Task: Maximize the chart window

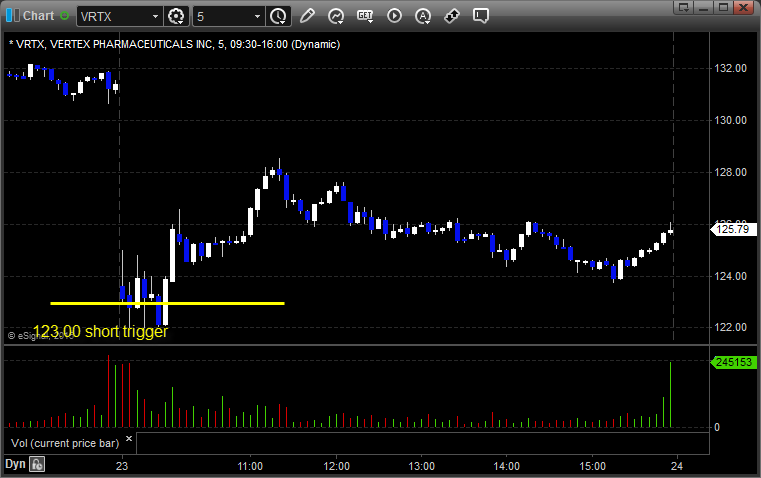Action: coord(724,7)
